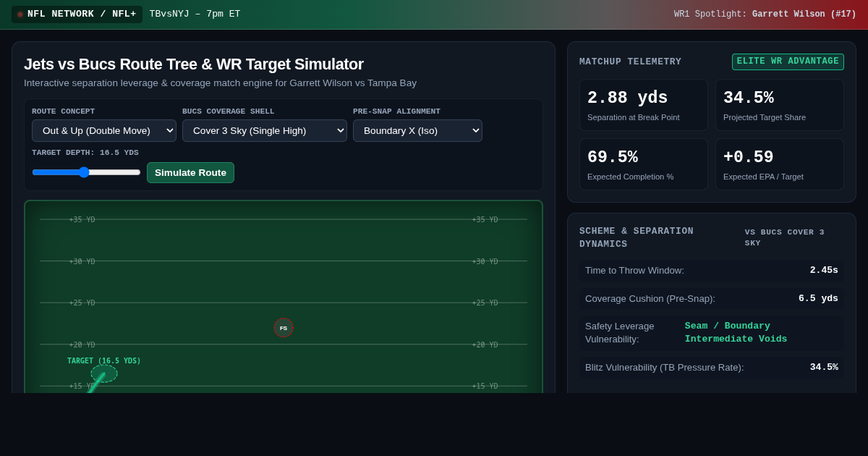Select the FS safety marker on field

(x=284, y=328)
